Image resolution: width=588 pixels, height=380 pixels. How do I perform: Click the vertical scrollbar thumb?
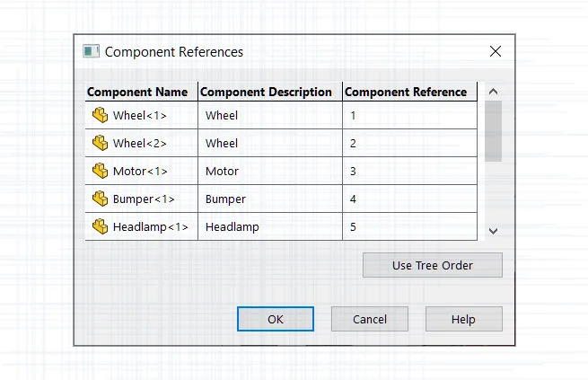(493, 131)
